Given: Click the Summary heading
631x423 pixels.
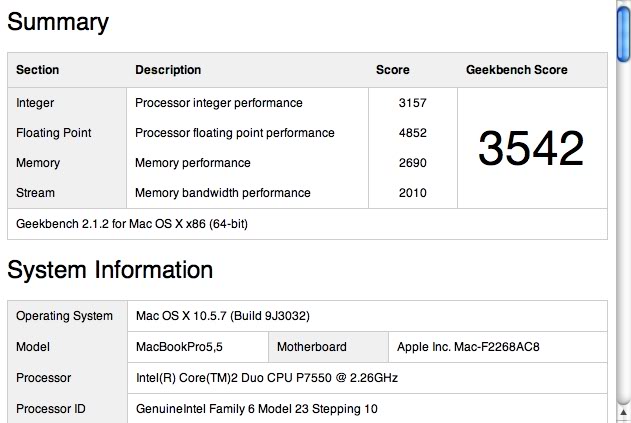Looking at the screenshot, I should (x=58, y=23).
